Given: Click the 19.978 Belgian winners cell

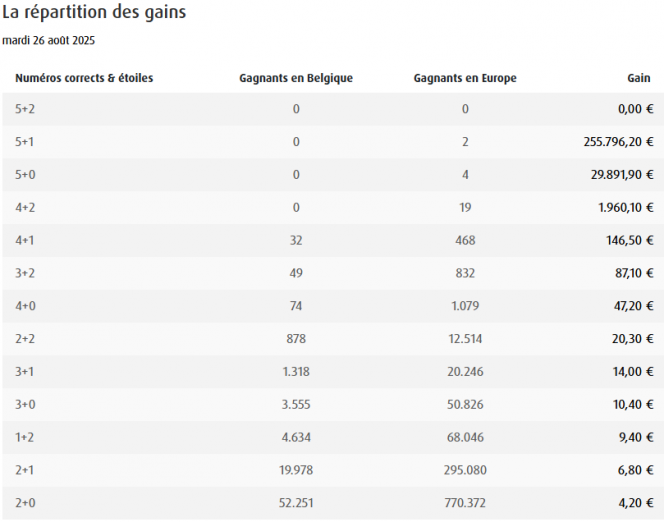Looking at the screenshot, I should pos(296,470).
